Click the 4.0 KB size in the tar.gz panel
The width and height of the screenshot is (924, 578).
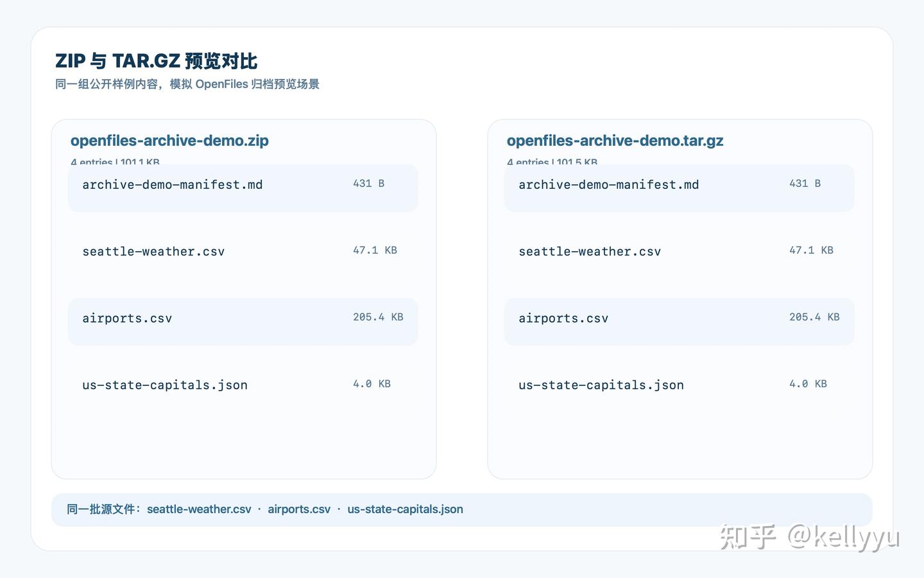click(808, 384)
